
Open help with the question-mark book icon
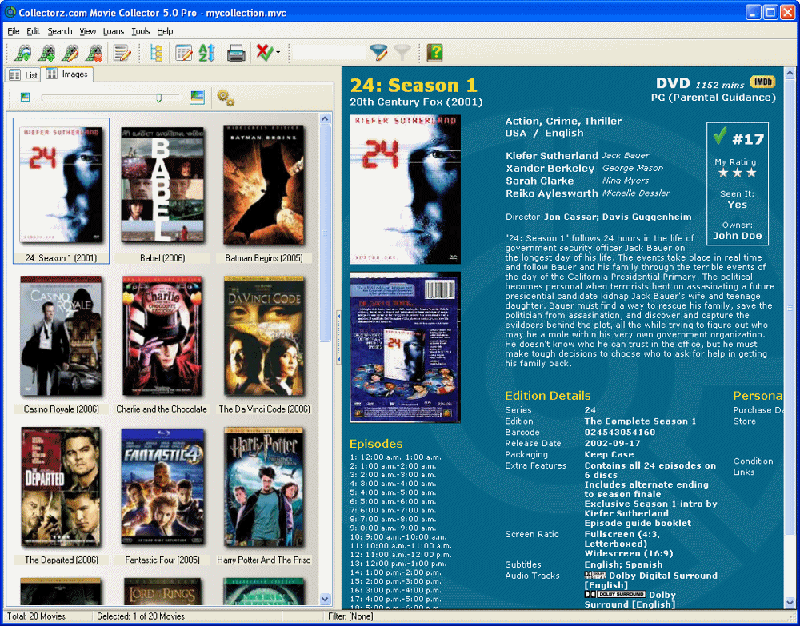(434, 53)
